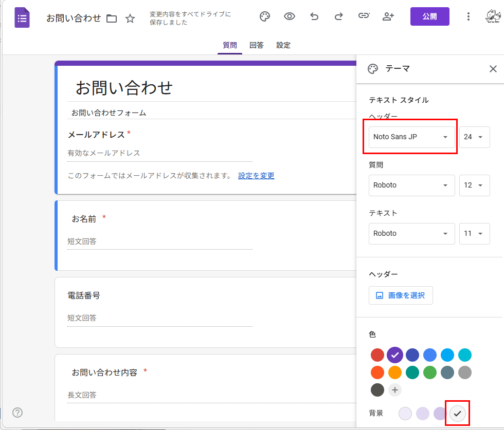Select the red theme color circle
The height and width of the screenshot is (430, 504).
click(x=377, y=355)
